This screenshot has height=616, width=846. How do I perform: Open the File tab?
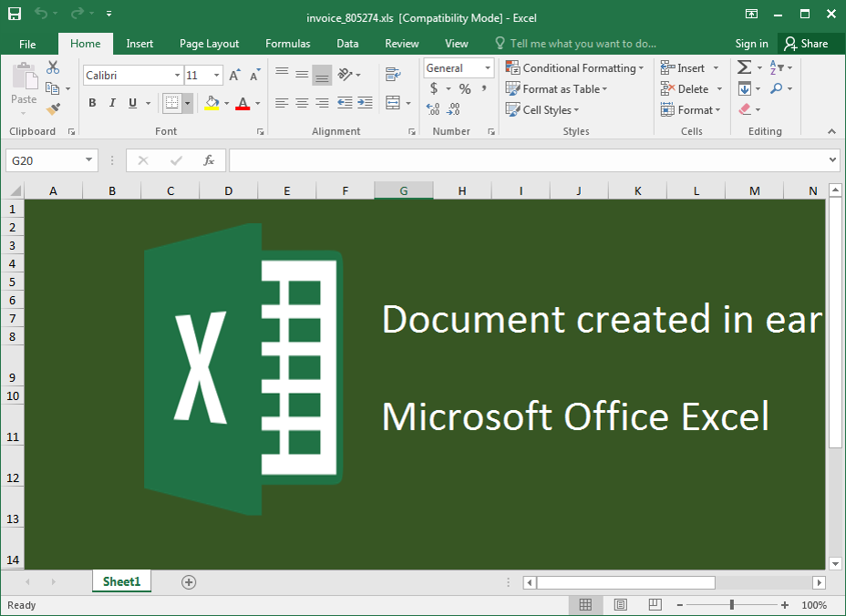pos(27,44)
